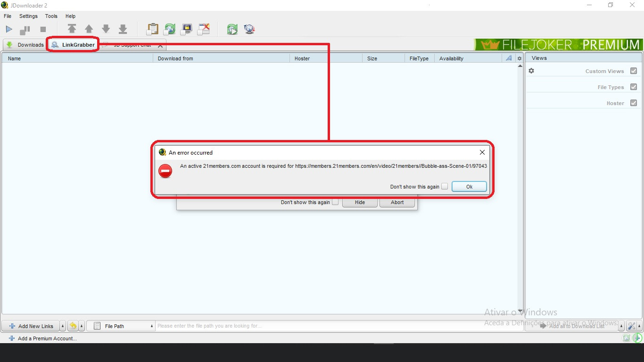Expand the Add New Links options arrow

(x=63, y=326)
